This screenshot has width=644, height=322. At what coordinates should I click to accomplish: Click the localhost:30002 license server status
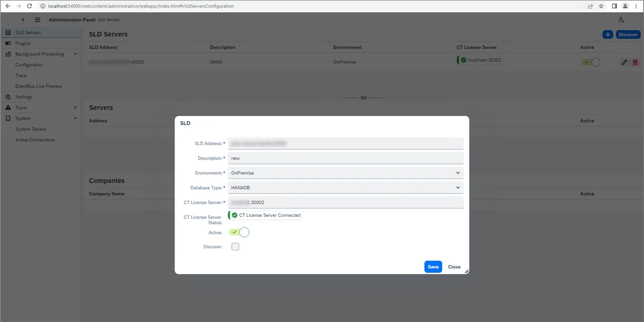(480, 60)
